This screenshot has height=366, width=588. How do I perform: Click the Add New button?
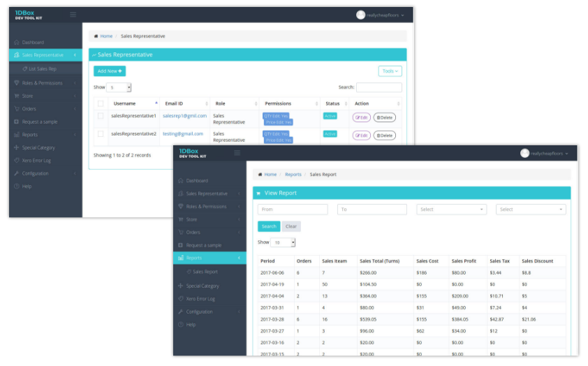[x=110, y=71]
